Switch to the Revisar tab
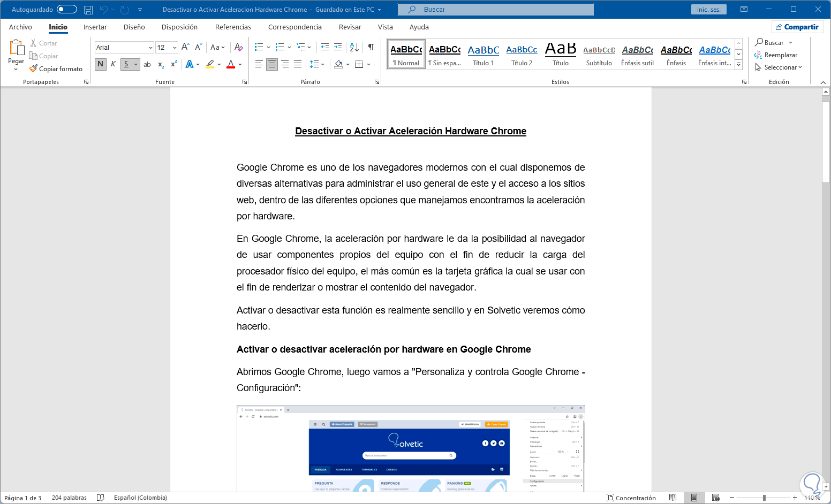Image resolution: width=831 pixels, height=504 pixels. (350, 27)
